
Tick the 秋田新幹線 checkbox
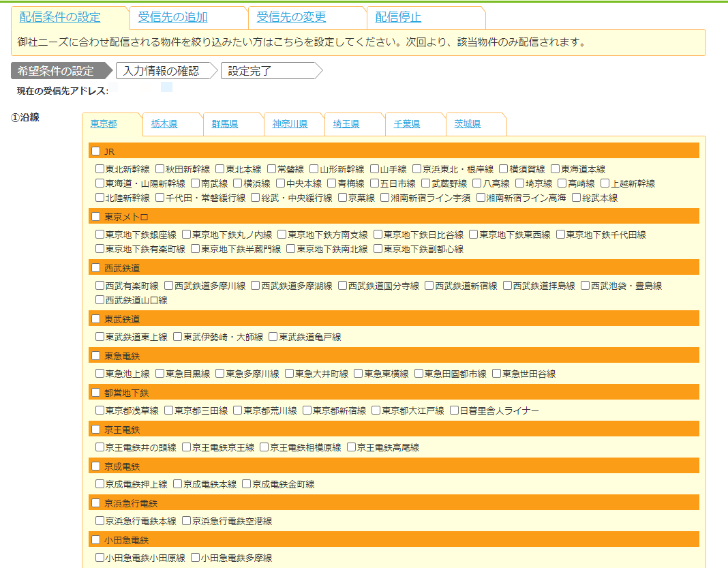160,168
